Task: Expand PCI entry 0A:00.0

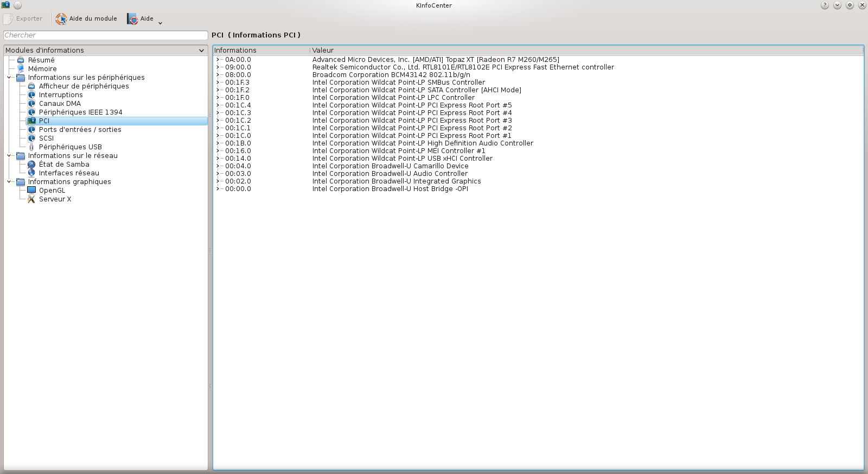Action: [x=218, y=60]
